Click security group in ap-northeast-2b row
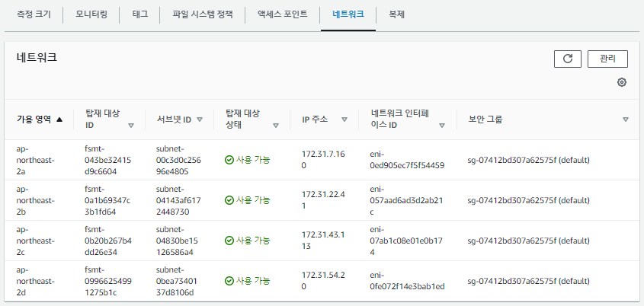The height and width of the screenshot is (306, 644). 529,200
